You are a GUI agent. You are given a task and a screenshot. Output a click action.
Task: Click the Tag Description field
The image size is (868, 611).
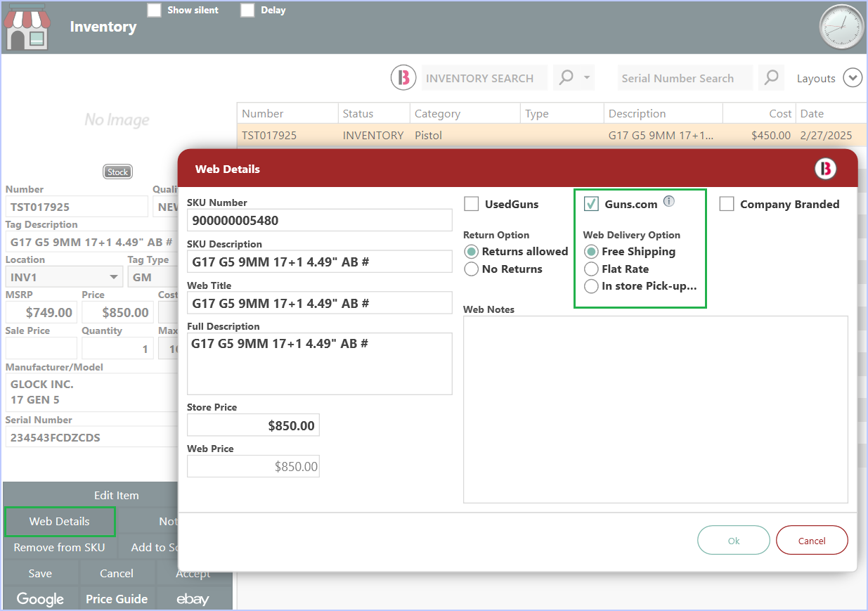(x=91, y=242)
